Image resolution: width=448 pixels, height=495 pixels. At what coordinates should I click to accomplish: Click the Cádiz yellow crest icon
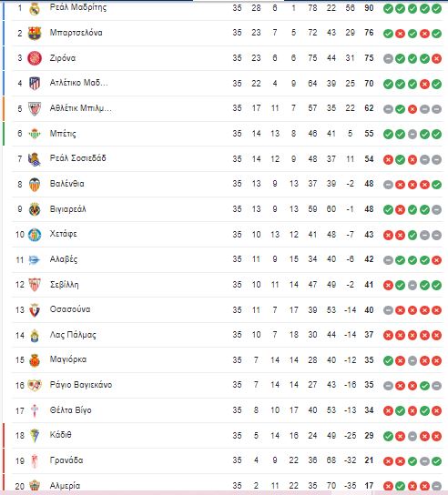point(35,436)
